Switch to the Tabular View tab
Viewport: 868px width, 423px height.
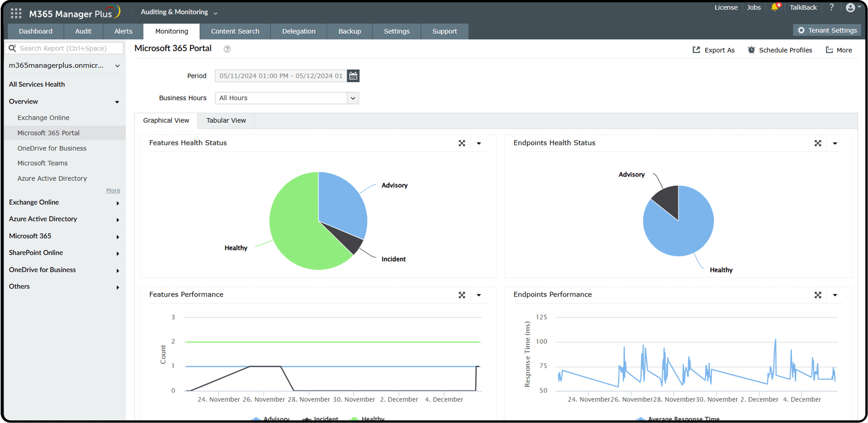(226, 120)
